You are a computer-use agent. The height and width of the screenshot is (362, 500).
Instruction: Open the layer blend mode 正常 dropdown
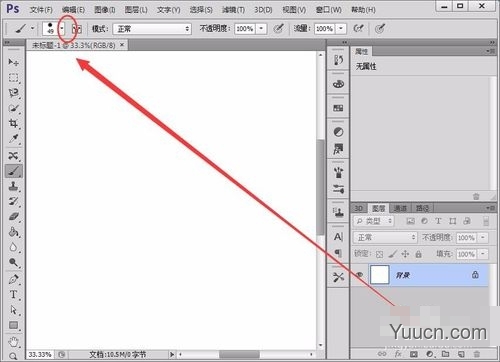(385, 237)
